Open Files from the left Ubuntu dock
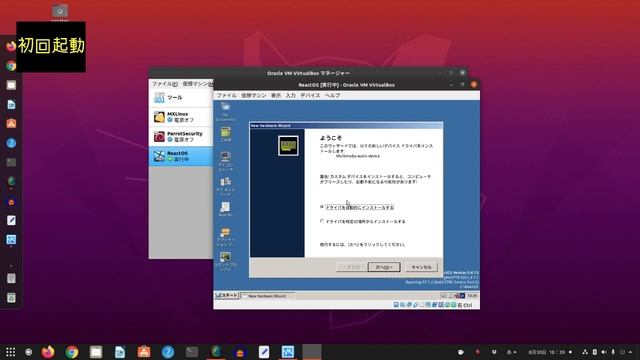640x360 pixels. (x=11, y=85)
